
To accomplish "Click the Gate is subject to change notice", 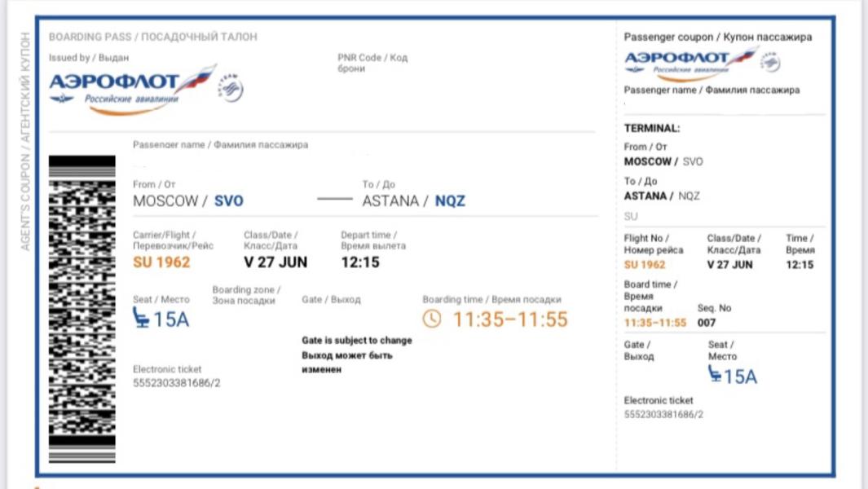I will [357, 341].
